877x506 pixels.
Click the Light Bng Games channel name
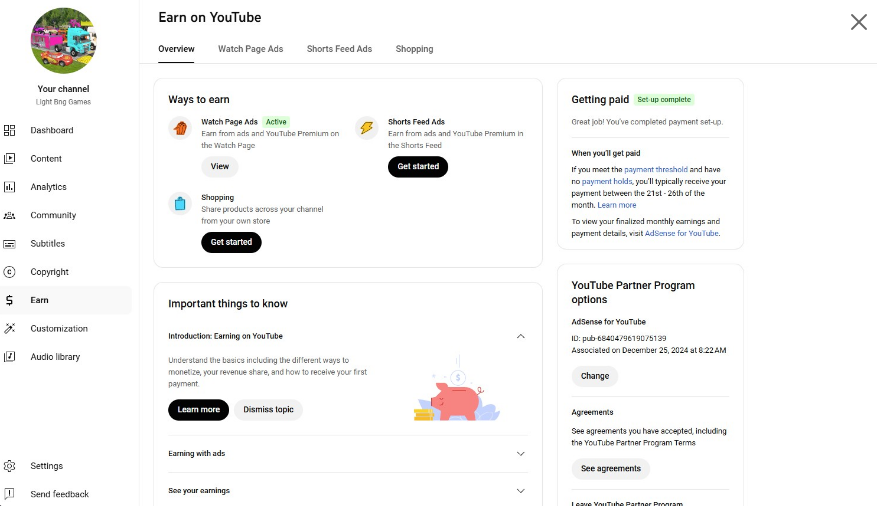click(63, 102)
